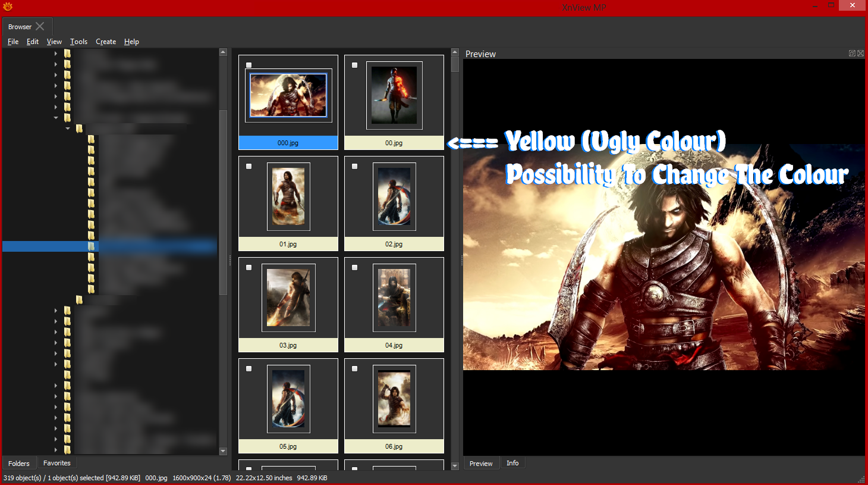Click the 06.jpg thumbnail image
This screenshot has width=868, height=485.
394,399
